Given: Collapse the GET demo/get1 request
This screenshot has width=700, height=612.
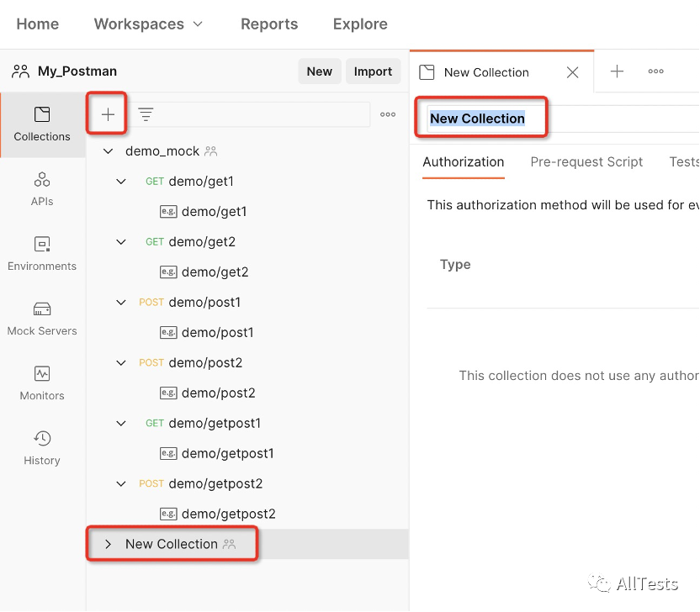Looking at the screenshot, I should point(121,182).
